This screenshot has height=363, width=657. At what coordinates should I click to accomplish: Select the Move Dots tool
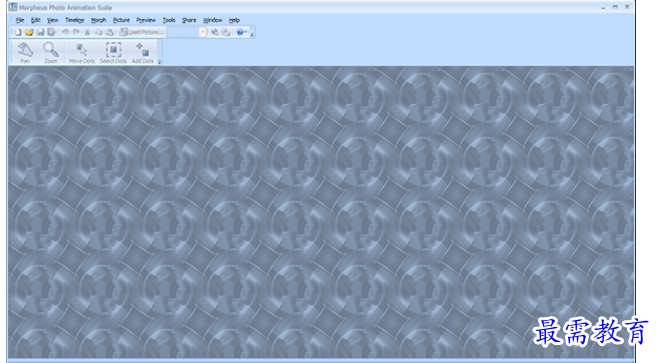point(82,52)
